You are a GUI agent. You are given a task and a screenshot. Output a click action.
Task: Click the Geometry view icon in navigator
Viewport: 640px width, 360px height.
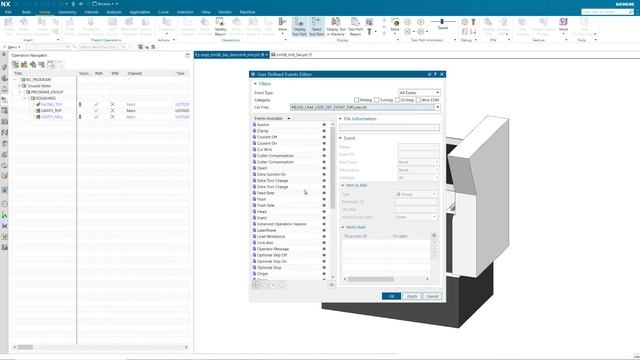[x=33, y=64]
